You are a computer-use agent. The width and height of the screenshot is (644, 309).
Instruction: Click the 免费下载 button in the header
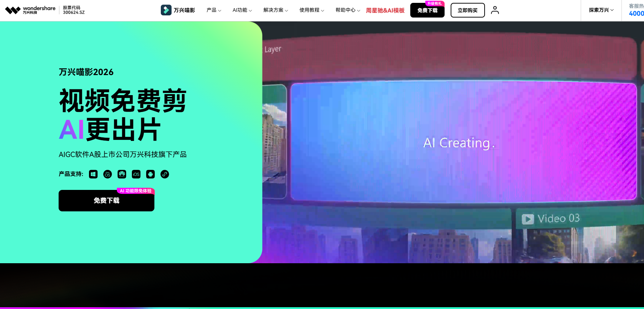[427, 10]
